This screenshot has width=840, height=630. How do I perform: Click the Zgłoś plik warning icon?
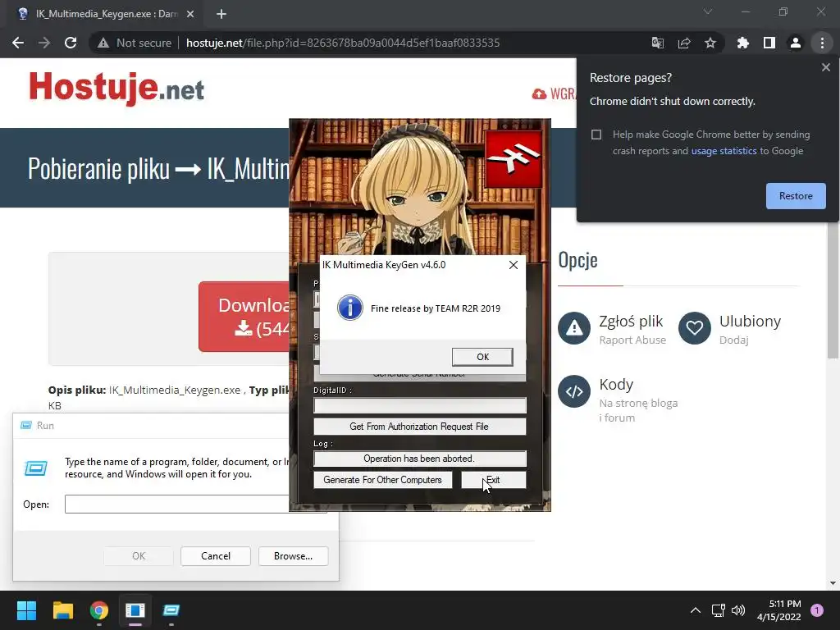point(573,328)
